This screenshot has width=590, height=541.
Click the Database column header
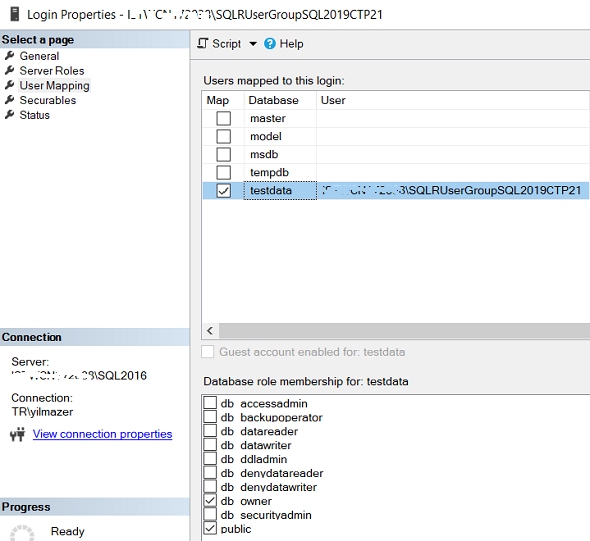point(280,100)
